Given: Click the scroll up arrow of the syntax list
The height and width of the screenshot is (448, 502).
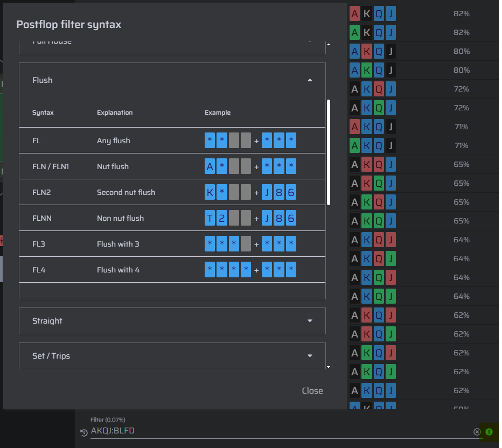Looking at the screenshot, I should point(329,44).
